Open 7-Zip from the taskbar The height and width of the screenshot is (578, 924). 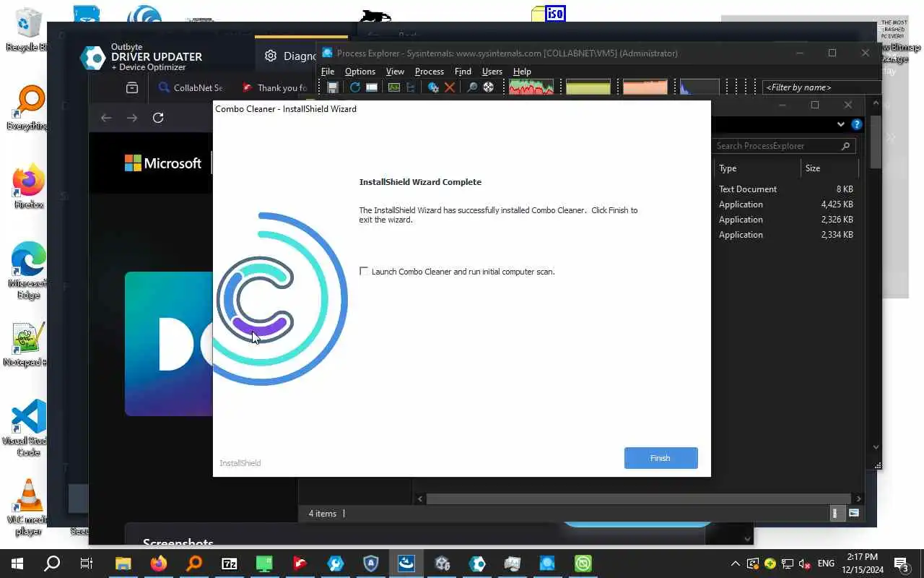pyautogui.click(x=229, y=564)
